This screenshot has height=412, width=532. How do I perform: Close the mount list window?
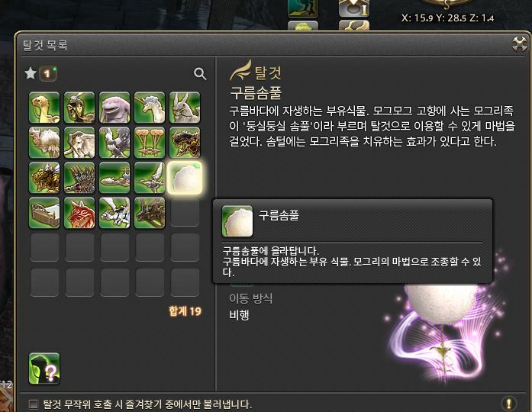tap(519, 43)
